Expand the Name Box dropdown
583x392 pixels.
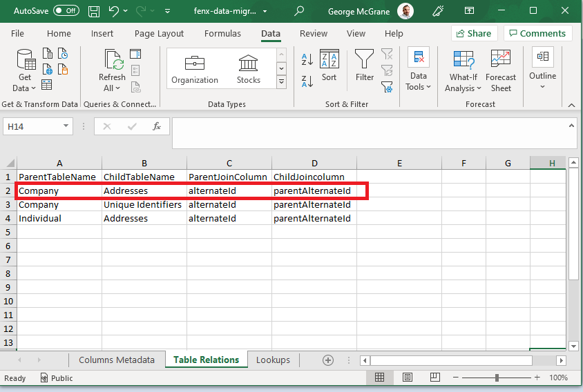click(66, 126)
